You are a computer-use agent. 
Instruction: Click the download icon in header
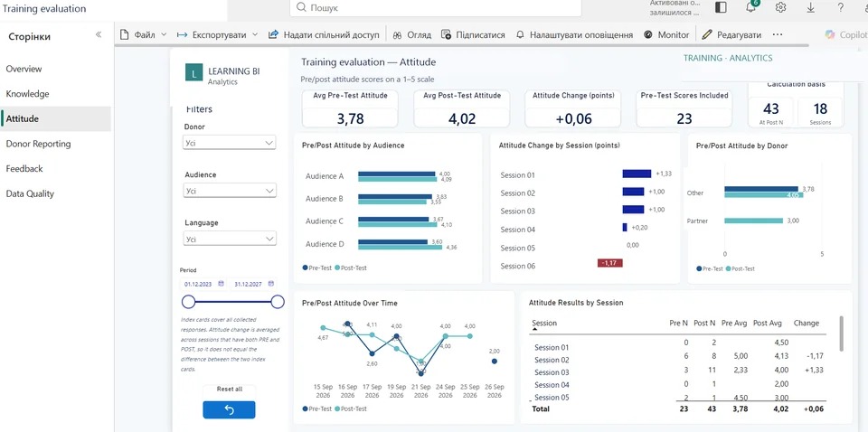(x=810, y=8)
